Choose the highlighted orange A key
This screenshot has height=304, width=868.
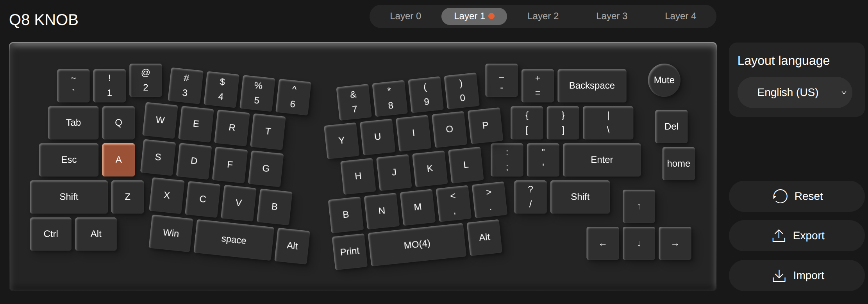click(x=118, y=160)
